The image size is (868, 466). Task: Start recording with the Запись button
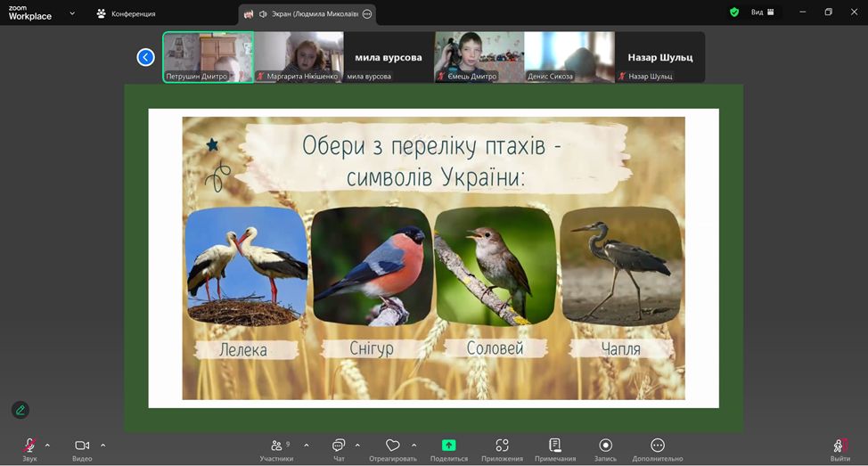tap(605, 446)
